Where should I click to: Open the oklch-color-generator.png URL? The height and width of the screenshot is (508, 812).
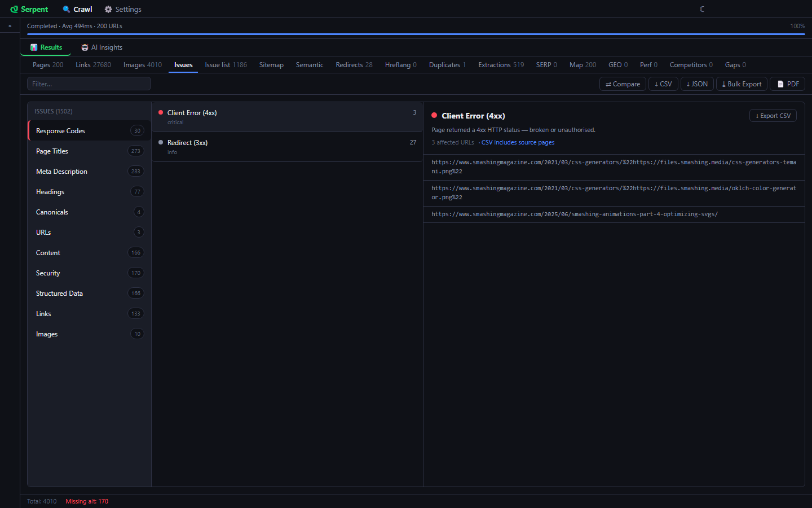point(614,193)
